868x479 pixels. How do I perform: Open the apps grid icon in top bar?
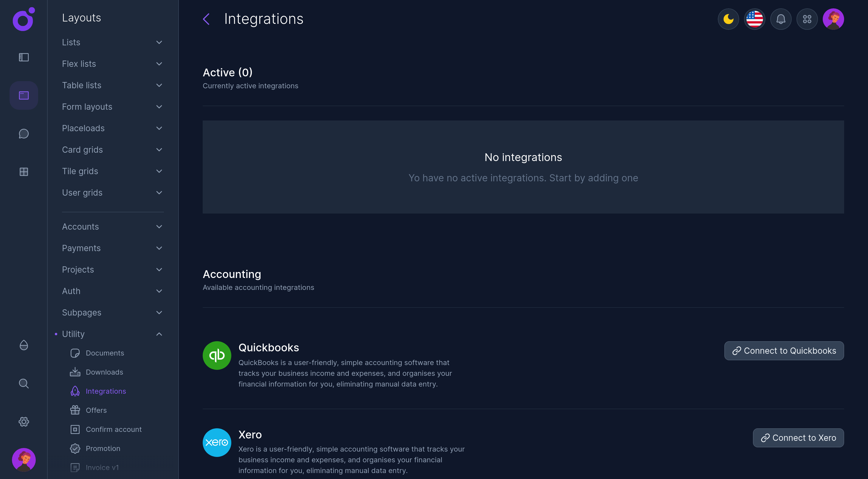[807, 19]
